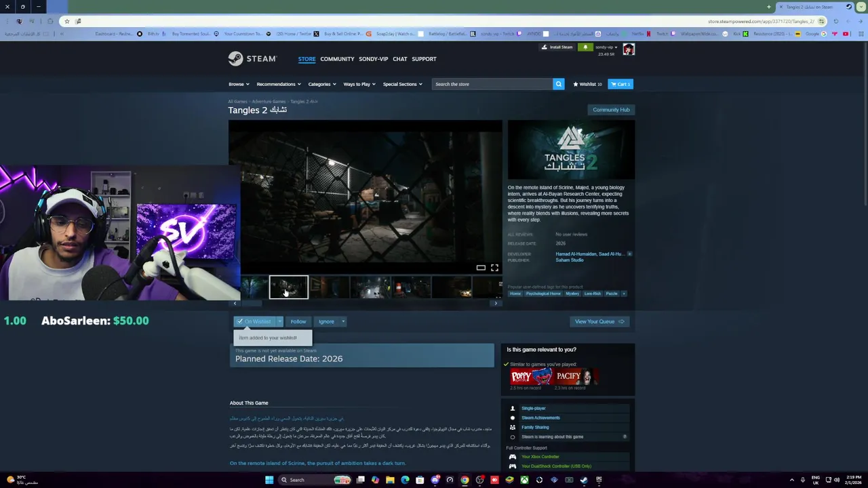Click the Follow button
This screenshot has width=868, height=488.
[298, 321]
